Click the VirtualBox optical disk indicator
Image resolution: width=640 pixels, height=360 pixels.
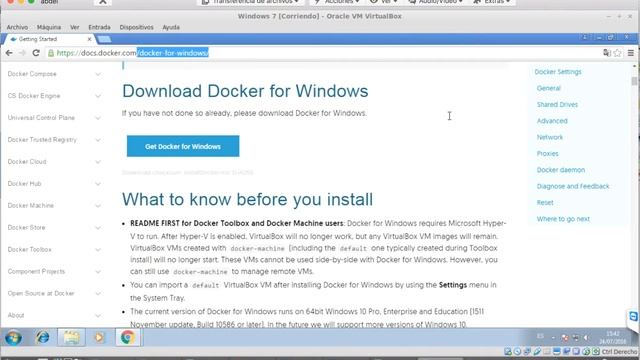(x=517, y=351)
